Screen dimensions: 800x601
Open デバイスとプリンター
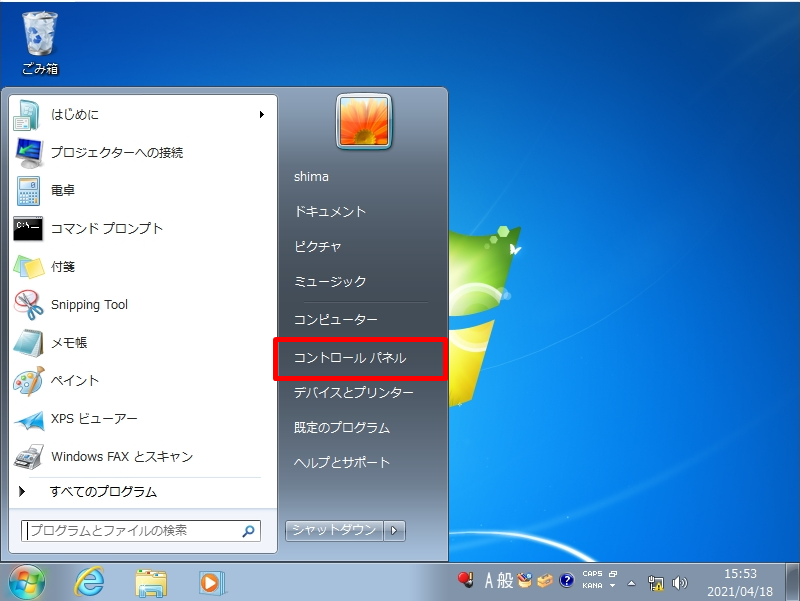pyautogui.click(x=354, y=393)
